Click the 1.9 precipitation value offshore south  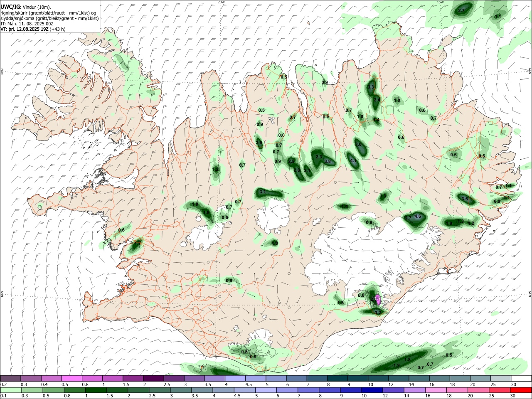tap(397, 365)
